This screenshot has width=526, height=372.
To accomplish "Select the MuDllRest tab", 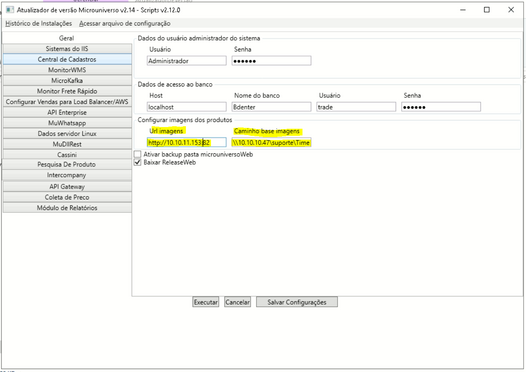I will coord(67,144).
